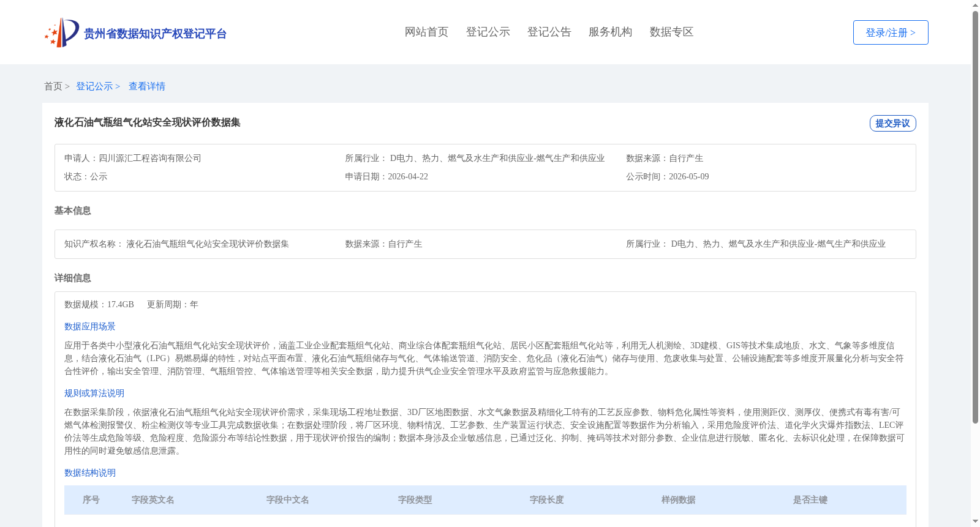The height and width of the screenshot is (527, 980).
Task: Click 登录/注册 button
Action: click(x=891, y=32)
